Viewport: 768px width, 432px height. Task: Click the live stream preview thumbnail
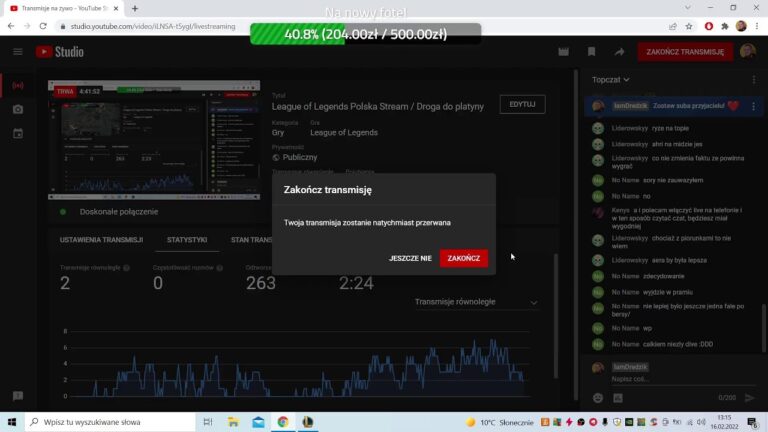click(153, 140)
